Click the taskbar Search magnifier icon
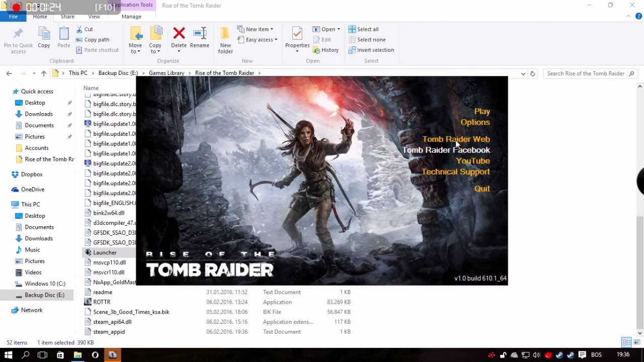The width and height of the screenshot is (644, 362). (26, 355)
